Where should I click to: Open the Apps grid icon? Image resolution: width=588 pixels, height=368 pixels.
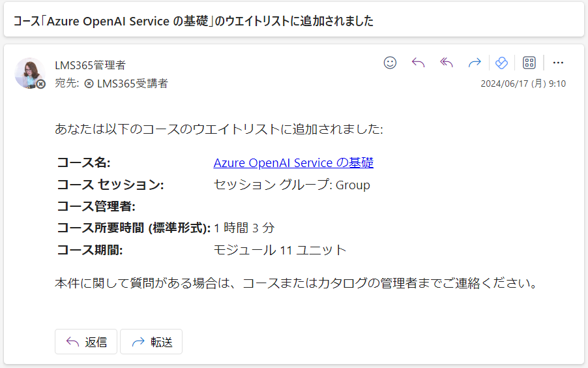pos(529,63)
